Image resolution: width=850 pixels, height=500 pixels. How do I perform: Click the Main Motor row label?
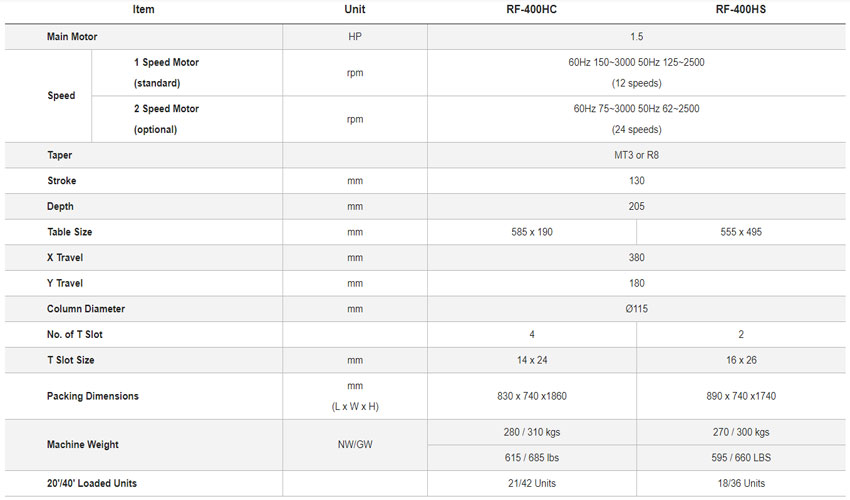[x=73, y=36]
